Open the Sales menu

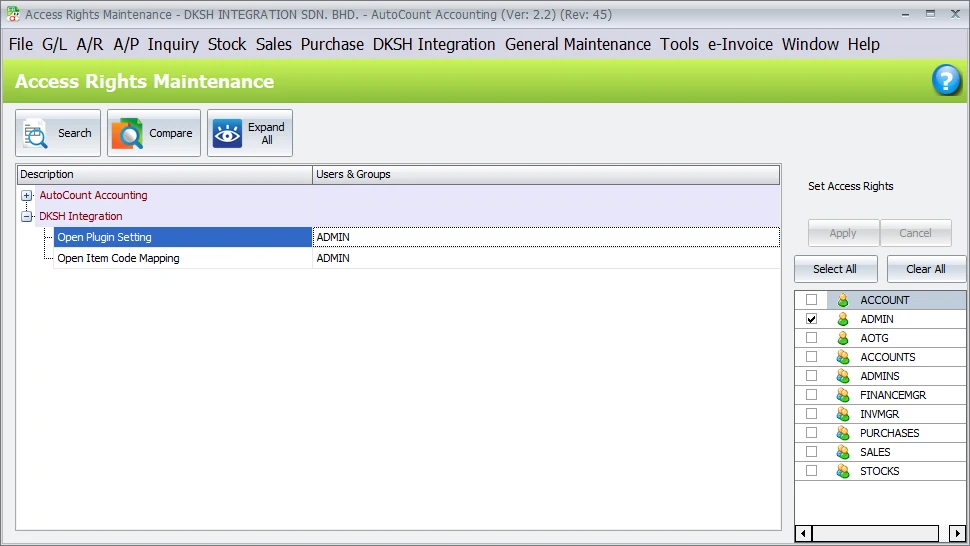[x=274, y=45]
